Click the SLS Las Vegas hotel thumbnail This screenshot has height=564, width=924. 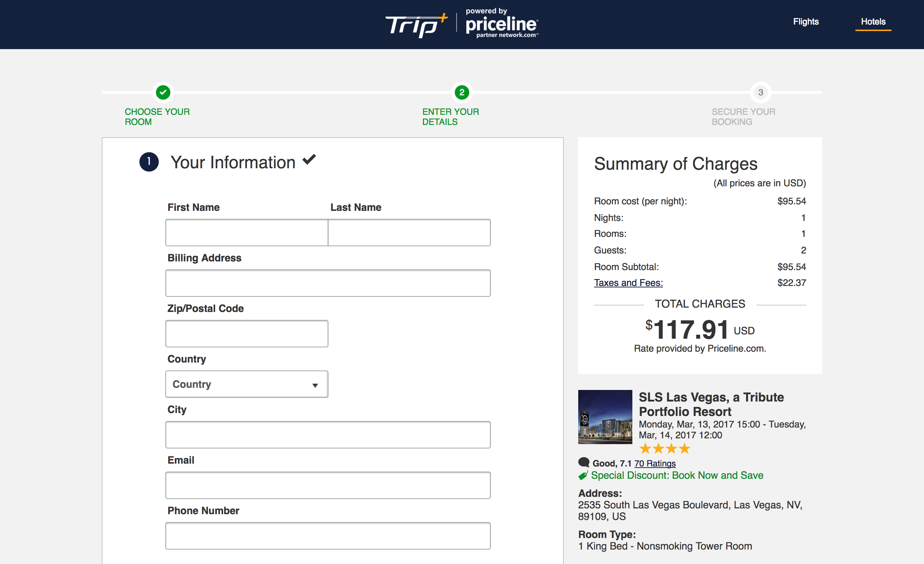tap(605, 417)
